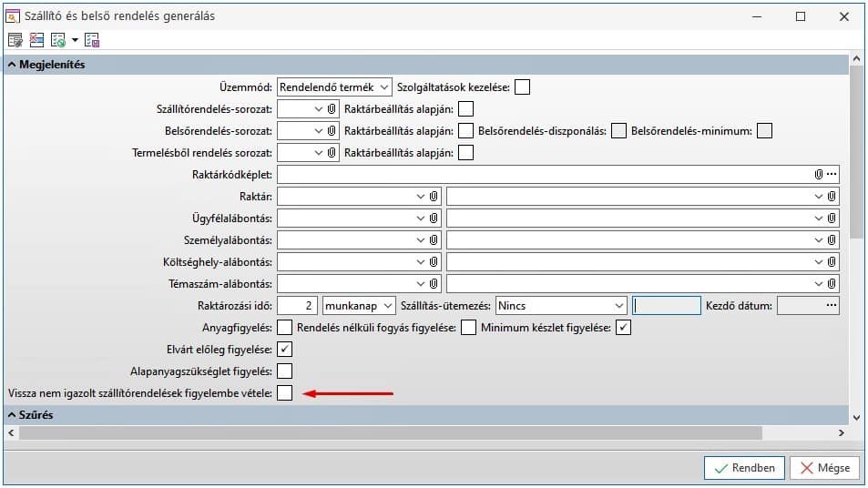Click the ellipsis button in Raktárkódképlet field
This screenshot has height=488, width=868.
tap(832, 174)
